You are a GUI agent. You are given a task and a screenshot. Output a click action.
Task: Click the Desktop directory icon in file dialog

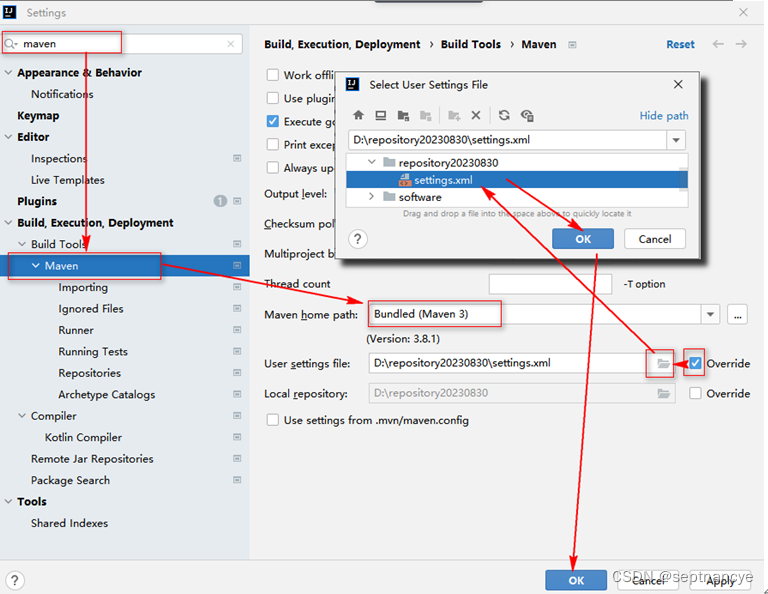coord(381,116)
